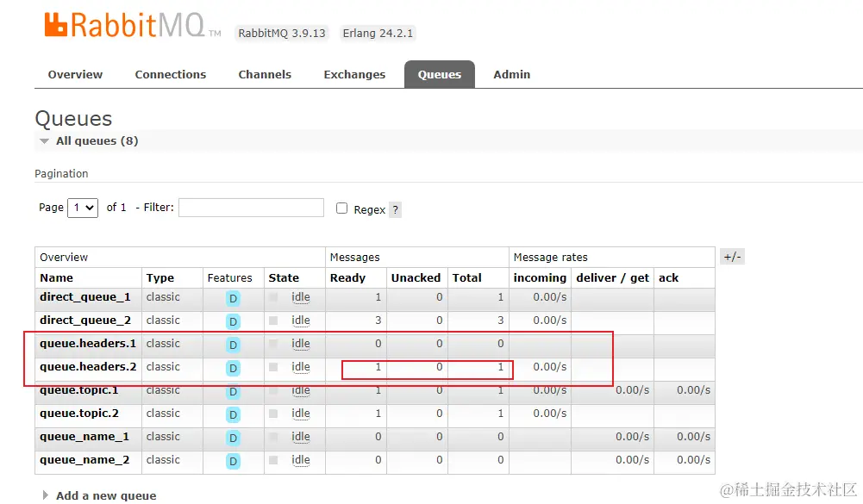
Task: Sort queues by the Ready column header
Action: pyautogui.click(x=347, y=278)
